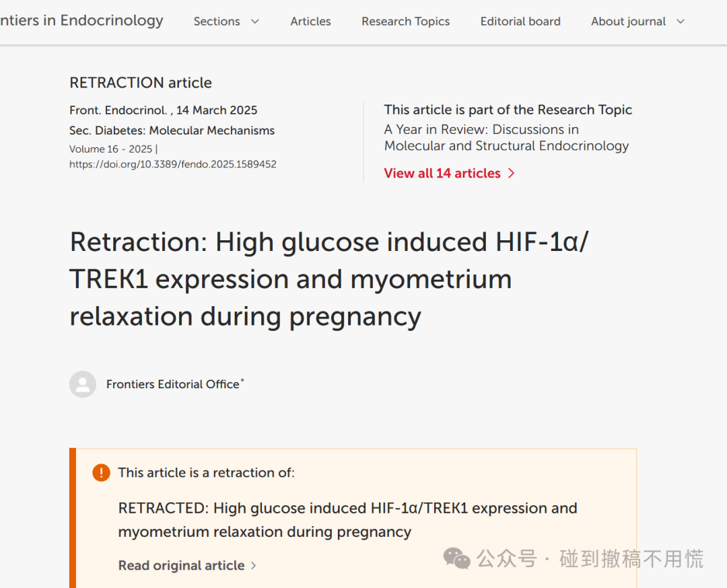Click the Frontiers Editorial Office avatar icon
This screenshot has width=727, height=588.
point(83,384)
